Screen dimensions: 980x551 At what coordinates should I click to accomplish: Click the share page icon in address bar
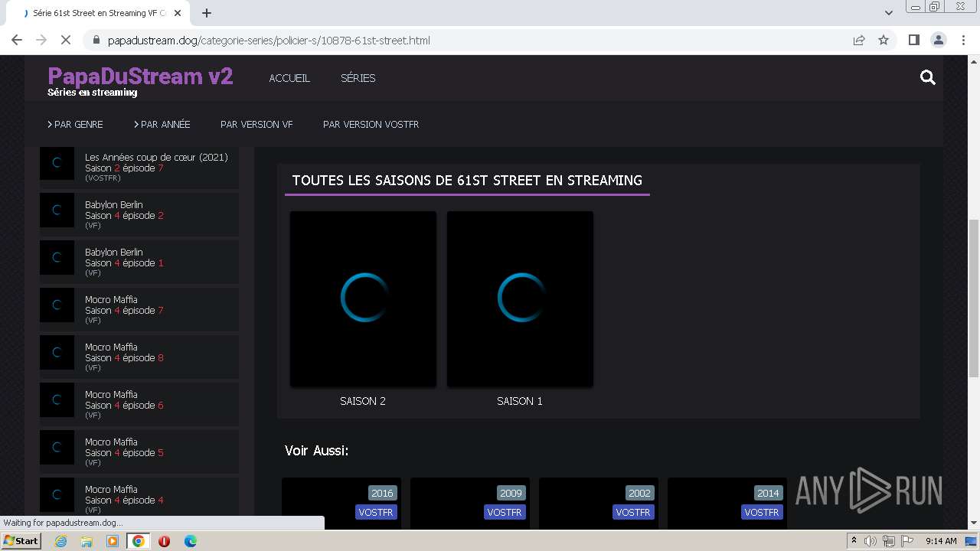tap(859, 40)
